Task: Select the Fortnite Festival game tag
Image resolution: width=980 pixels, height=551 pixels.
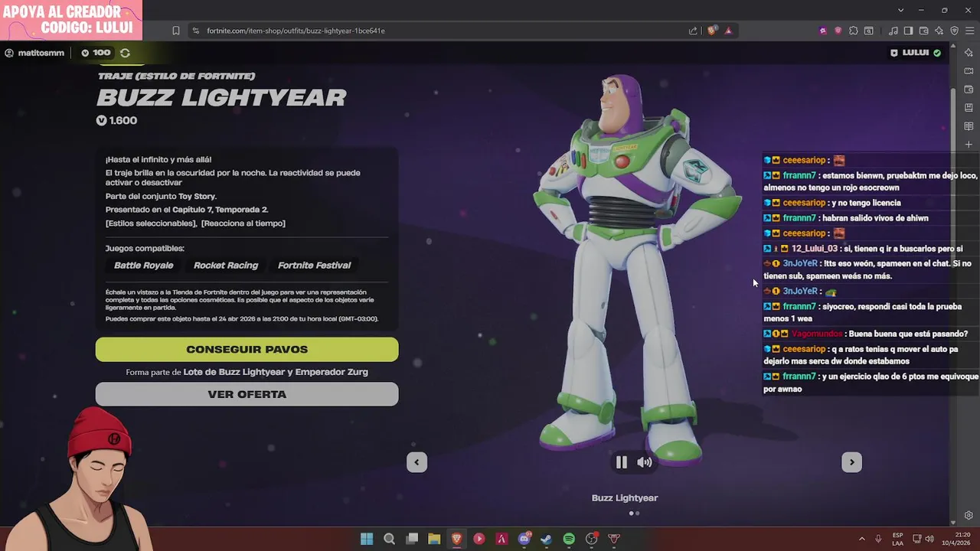Action: click(314, 266)
